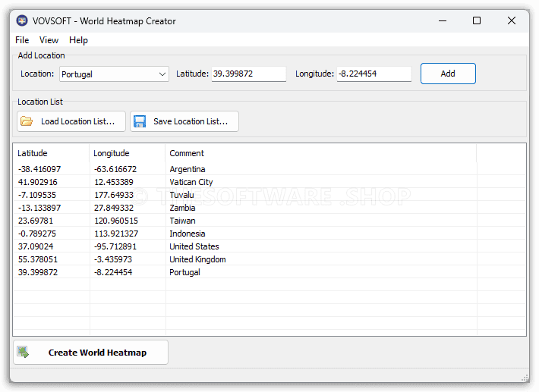Click the Comment column header

click(321, 153)
